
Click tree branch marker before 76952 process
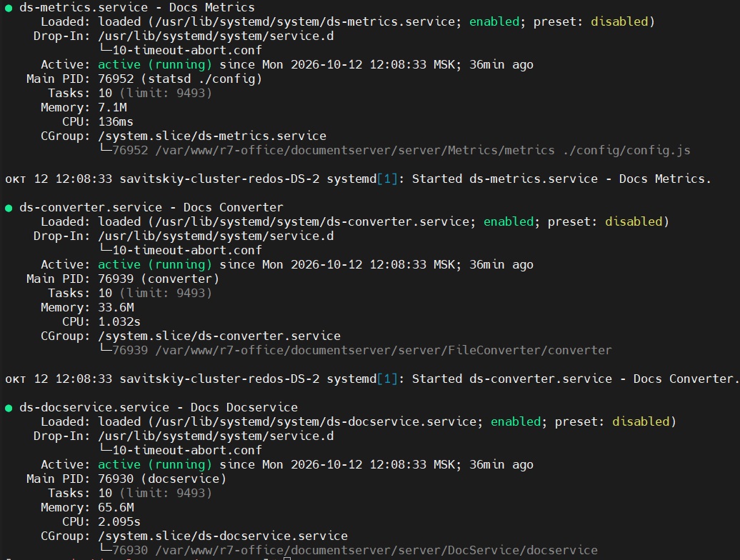(105, 149)
